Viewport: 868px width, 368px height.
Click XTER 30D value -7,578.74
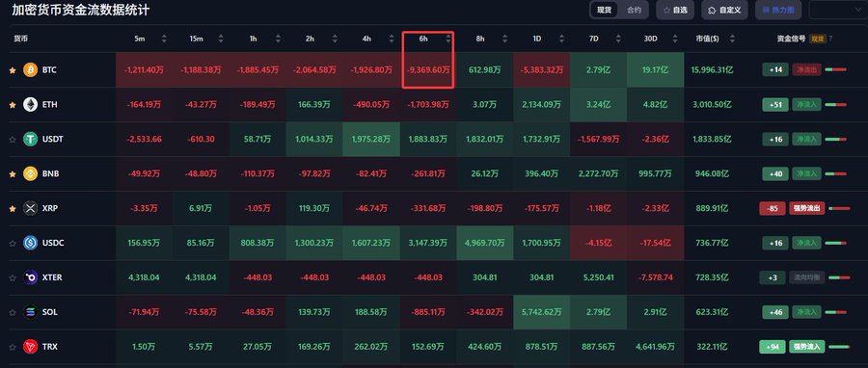pyautogui.click(x=656, y=277)
